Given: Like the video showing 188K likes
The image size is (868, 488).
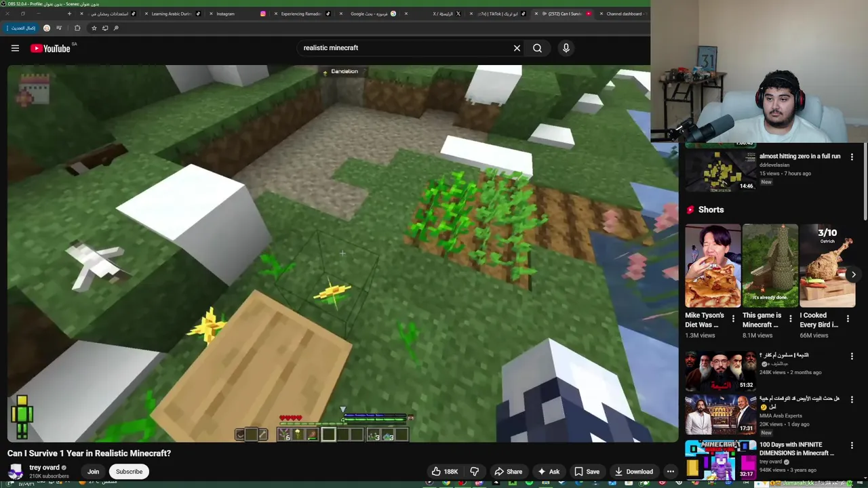Looking at the screenshot, I should click(x=444, y=472).
